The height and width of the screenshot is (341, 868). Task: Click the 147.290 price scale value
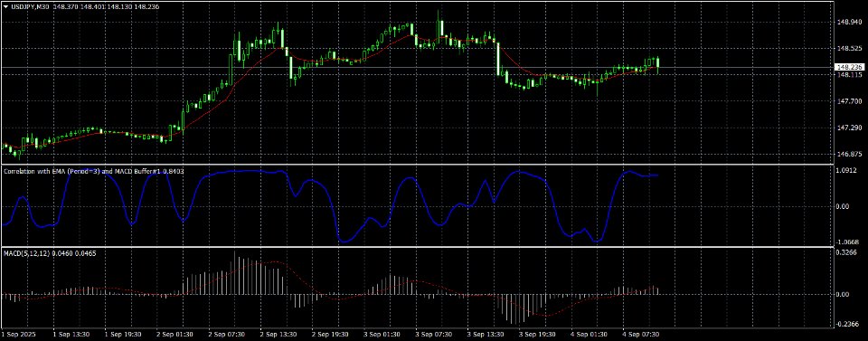point(849,128)
